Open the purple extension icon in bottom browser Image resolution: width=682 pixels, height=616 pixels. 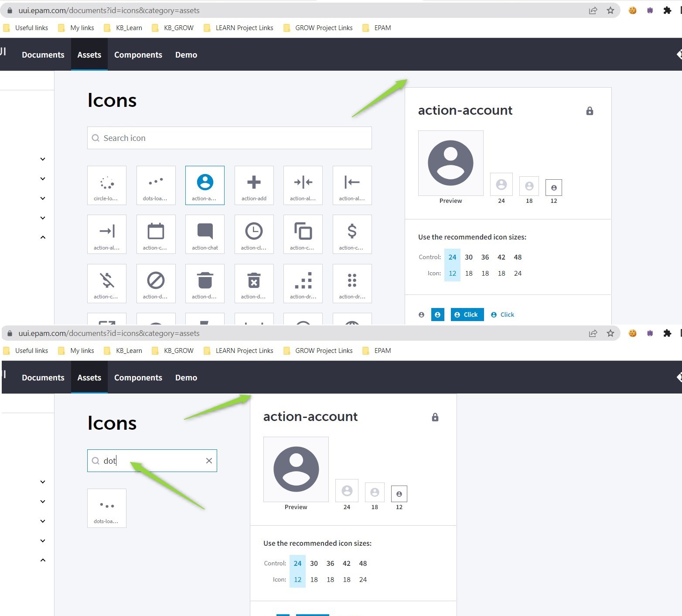(650, 333)
